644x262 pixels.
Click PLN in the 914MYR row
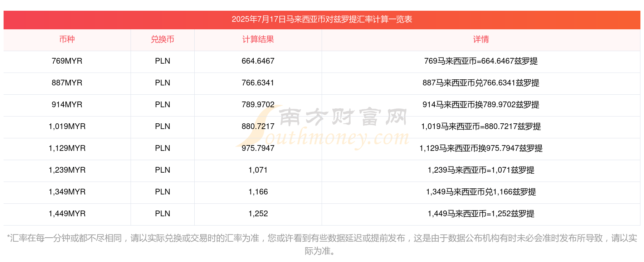tap(162, 105)
